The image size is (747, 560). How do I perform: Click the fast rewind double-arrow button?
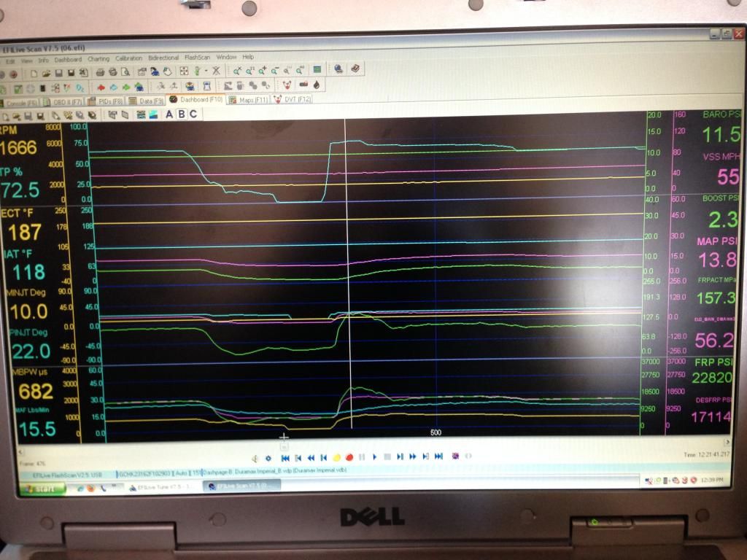click(x=311, y=457)
